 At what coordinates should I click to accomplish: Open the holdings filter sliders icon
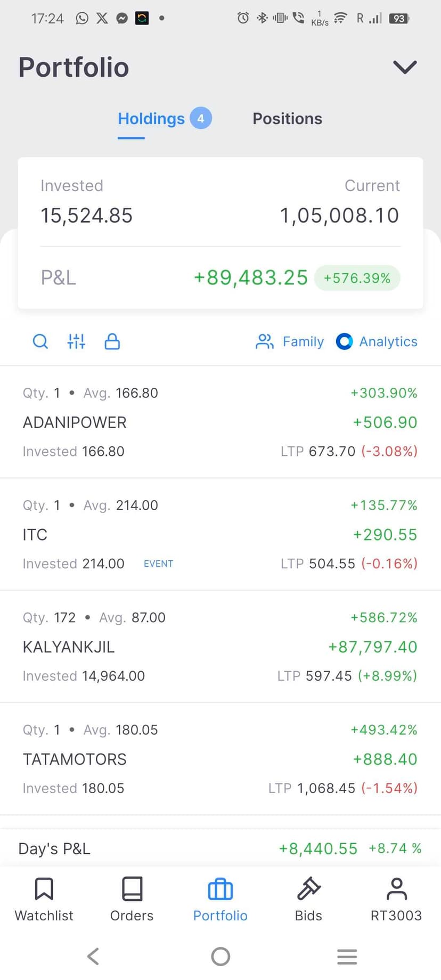pyautogui.click(x=76, y=341)
